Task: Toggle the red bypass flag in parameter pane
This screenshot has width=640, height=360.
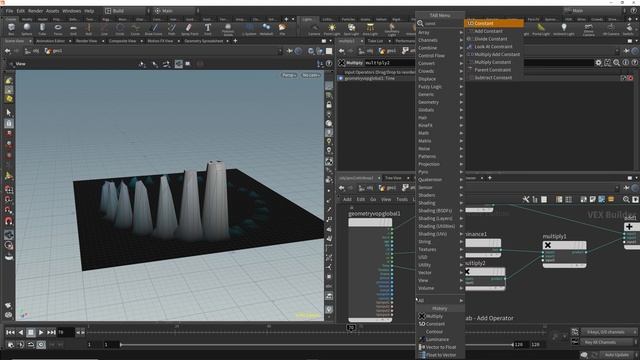Action: click(630, 78)
